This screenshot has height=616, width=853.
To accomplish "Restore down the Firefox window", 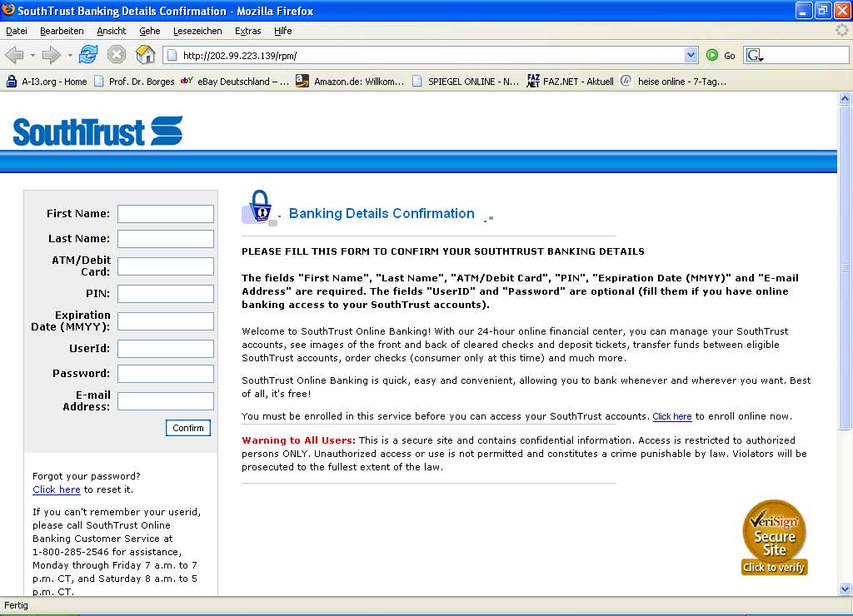I will 823,10.
